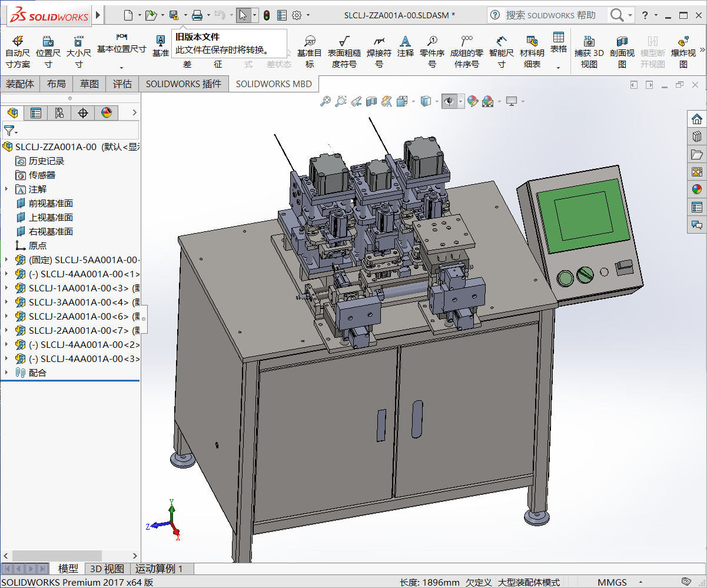Click the Rebuild traffic light icon

[x=266, y=15]
